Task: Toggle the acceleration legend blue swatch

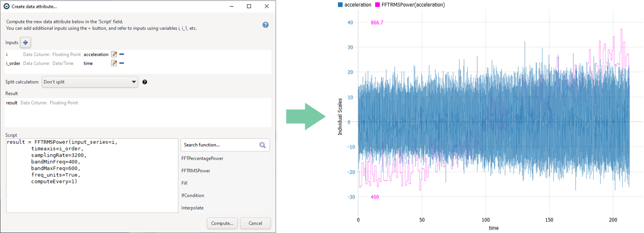Action: click(340, 5)
